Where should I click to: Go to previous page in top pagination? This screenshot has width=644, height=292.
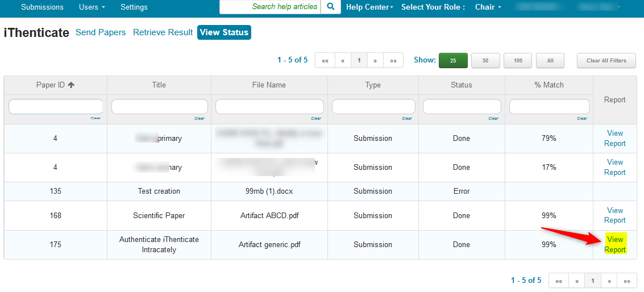343,61
